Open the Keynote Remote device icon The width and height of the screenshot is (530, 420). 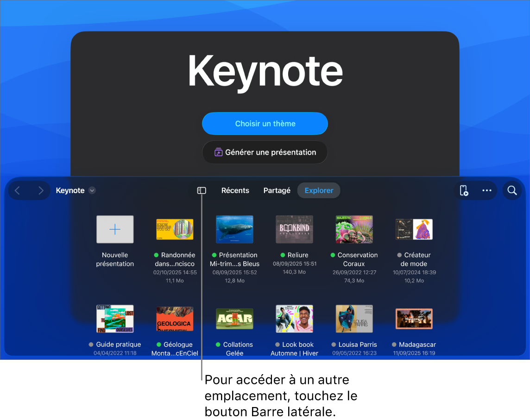coord(464,191)
